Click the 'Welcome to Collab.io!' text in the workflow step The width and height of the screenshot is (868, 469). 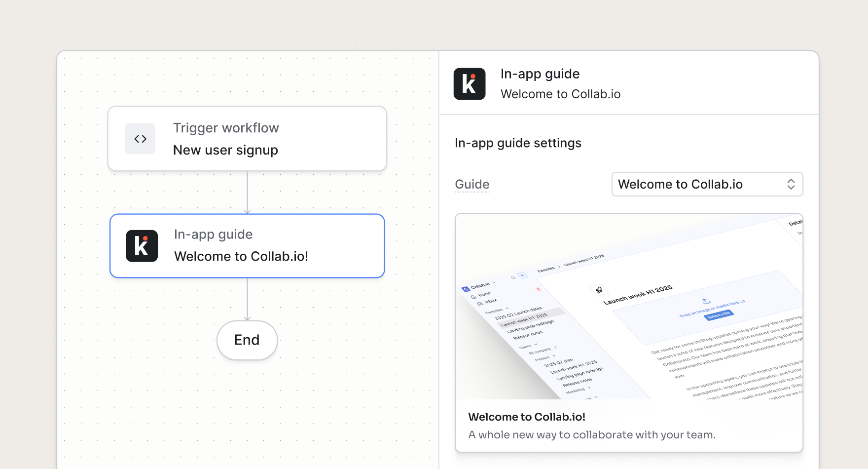[x=241, y=256]
